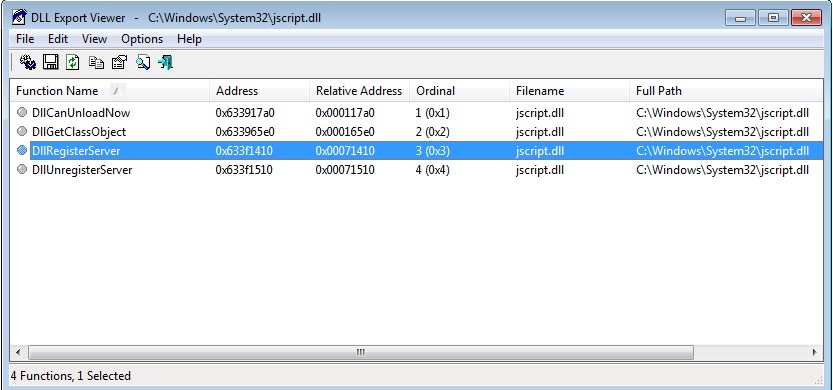Click relative address 0x00071510
The image size is (833, 390).
pyautogui.click(x=345, y=170)
